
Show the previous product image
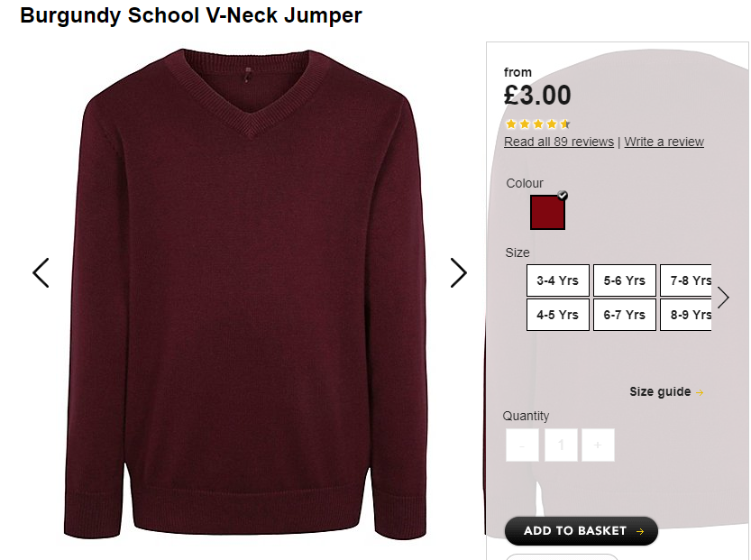41,273
